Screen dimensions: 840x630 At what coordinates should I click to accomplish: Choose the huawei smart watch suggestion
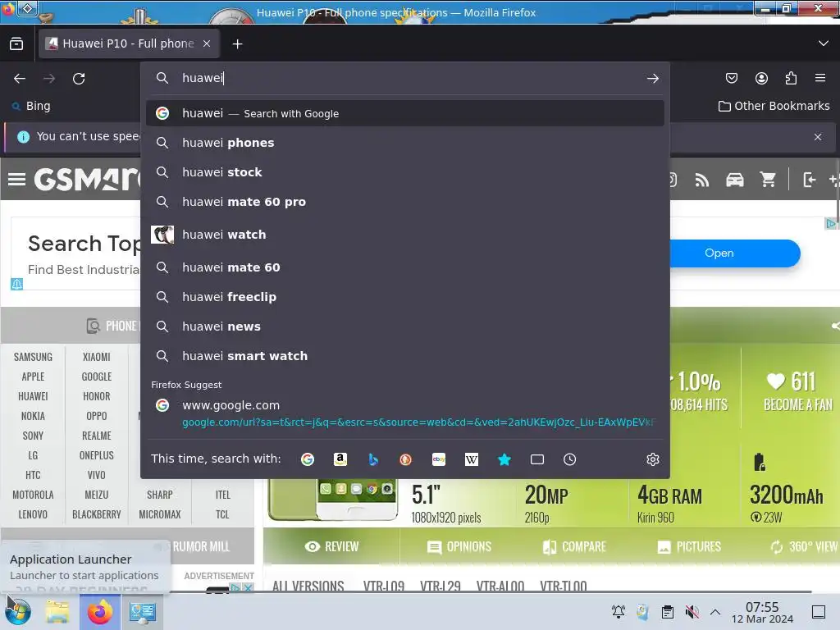coord(405,356)
